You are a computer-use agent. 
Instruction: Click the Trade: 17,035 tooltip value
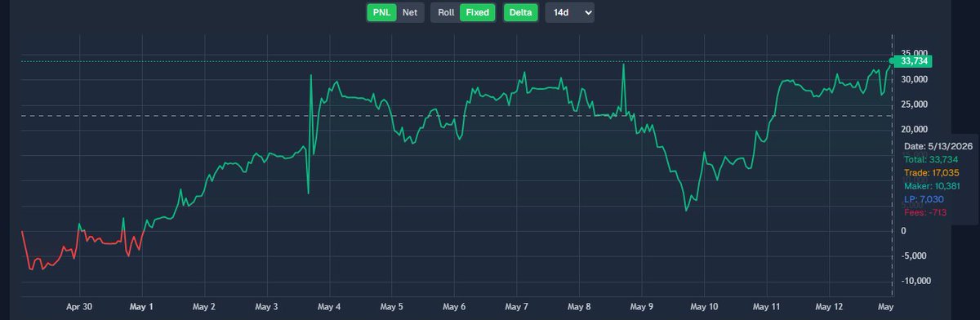(931, 173)
